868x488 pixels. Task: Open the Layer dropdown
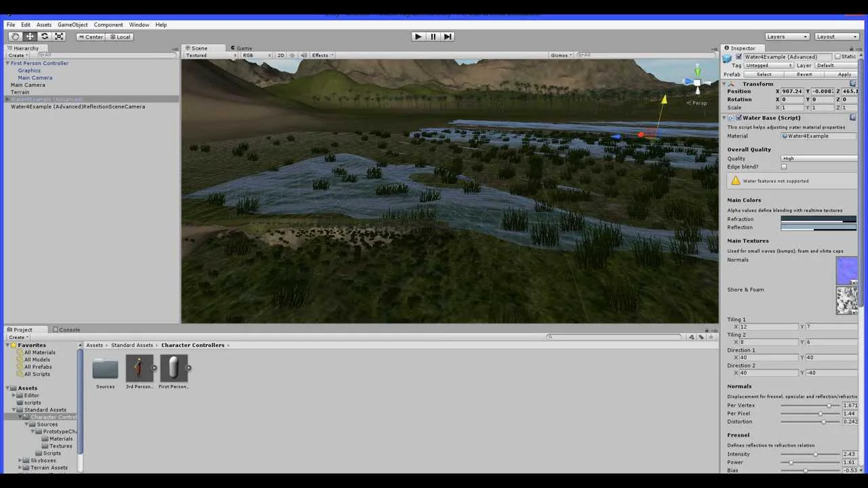click(x=835, y=66)
